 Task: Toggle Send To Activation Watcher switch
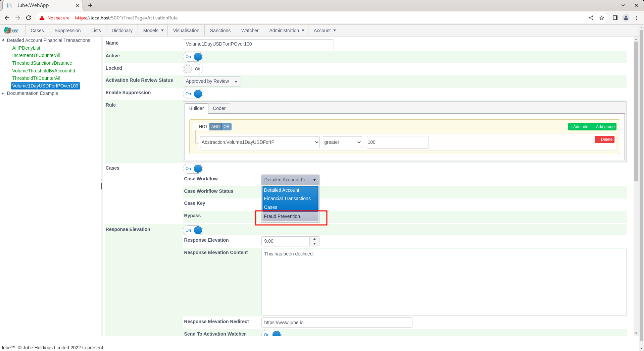pos(271,333)
